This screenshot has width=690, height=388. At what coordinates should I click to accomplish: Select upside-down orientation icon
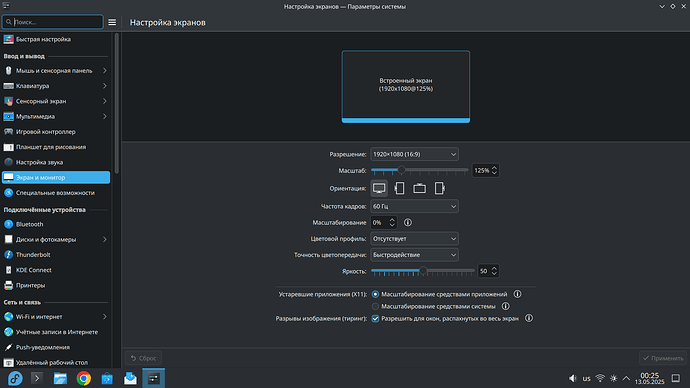[419, 188]
